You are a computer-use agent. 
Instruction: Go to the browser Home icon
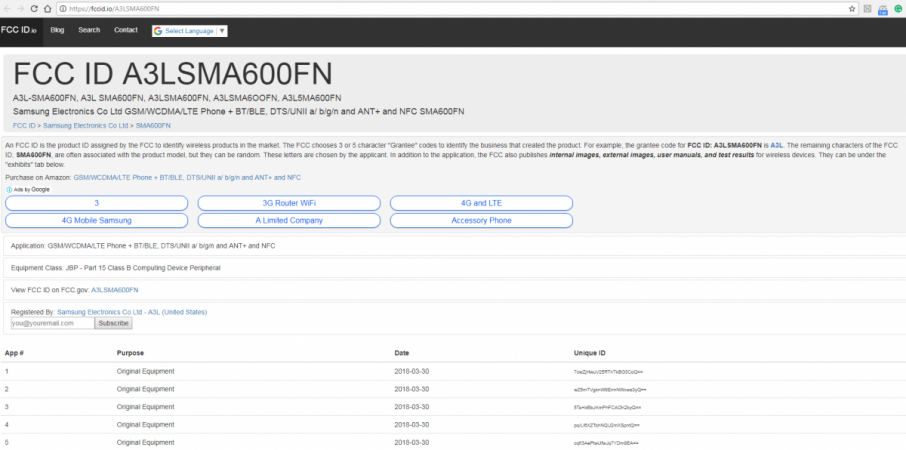tap(47, 9)
